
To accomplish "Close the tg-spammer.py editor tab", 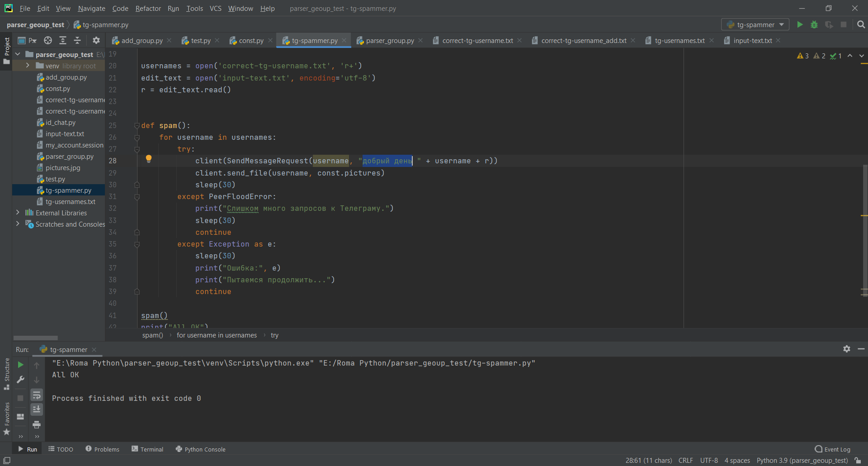I will 344,40.
